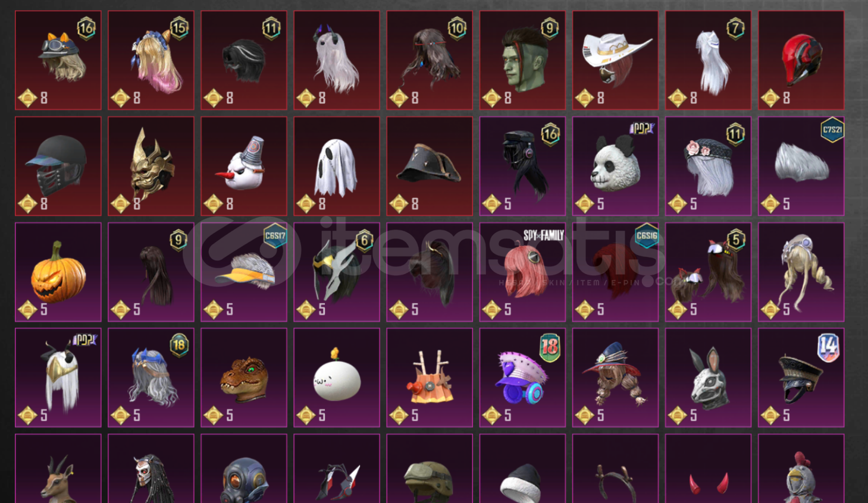Click the orange visor cap C6S17 item

pos(244,272)
